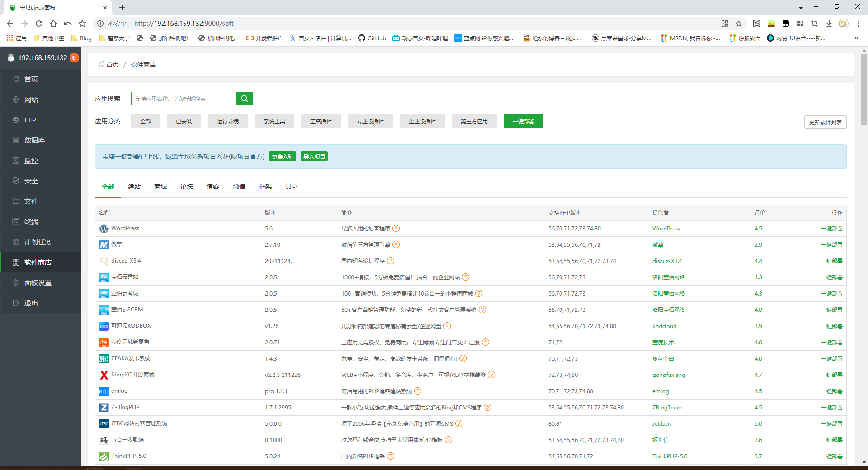Click the help icon beside WordPress description
The width and height of the screenshot is (868, 470).
coord(396,229)
